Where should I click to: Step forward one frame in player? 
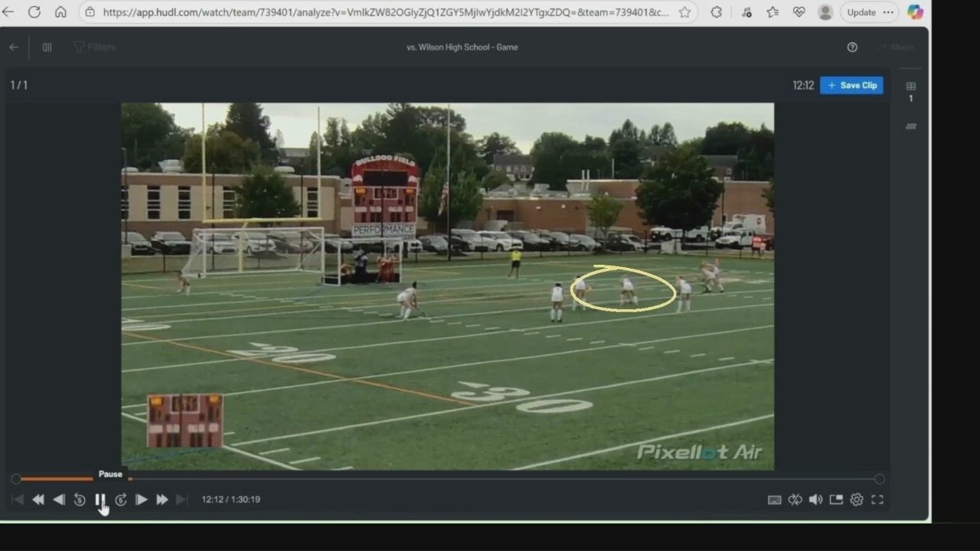tap(142, 500)
